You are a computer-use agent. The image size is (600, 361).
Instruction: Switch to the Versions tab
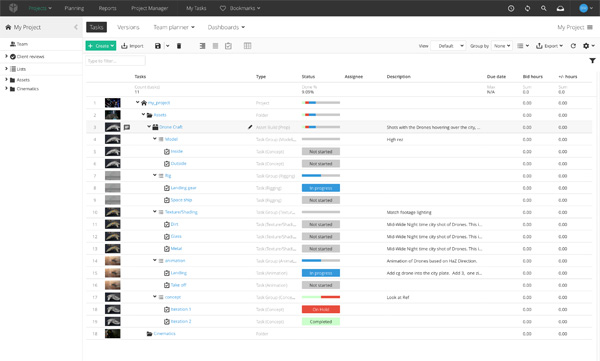click(128, 27)
